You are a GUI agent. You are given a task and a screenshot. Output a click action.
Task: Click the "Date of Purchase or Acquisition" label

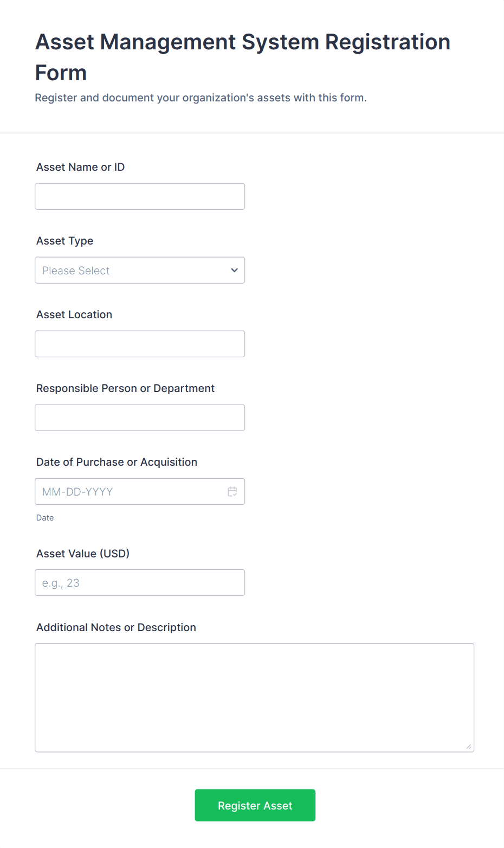pos(117,462)
